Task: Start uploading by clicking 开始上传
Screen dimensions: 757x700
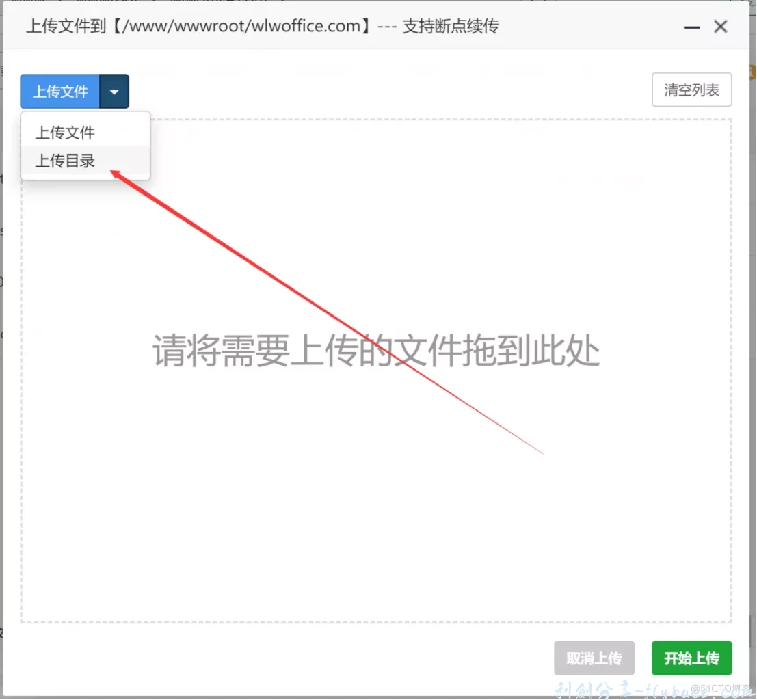Action: tap(691, 658)
